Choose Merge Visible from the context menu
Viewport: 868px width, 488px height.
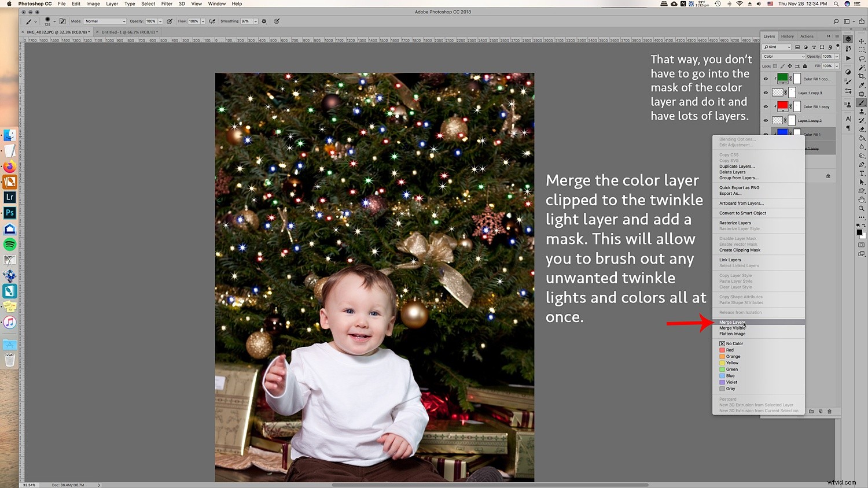(x=733, y=328)
